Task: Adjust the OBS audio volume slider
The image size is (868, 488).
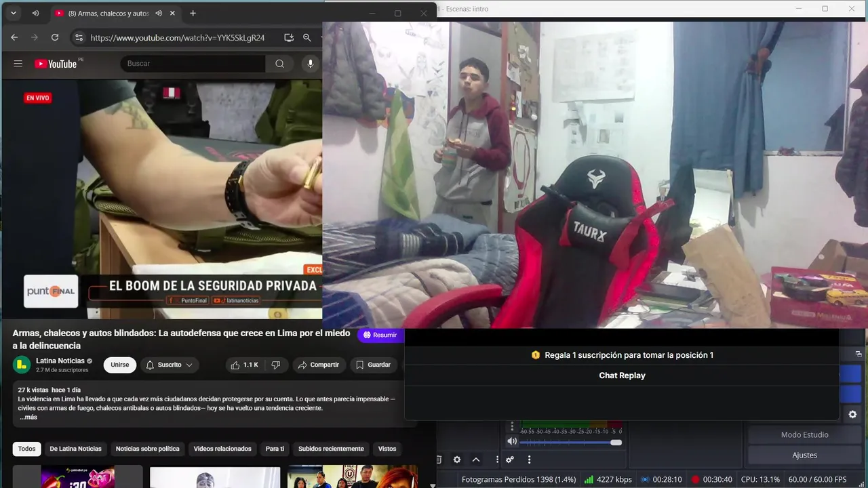Action: coord(571,443)
